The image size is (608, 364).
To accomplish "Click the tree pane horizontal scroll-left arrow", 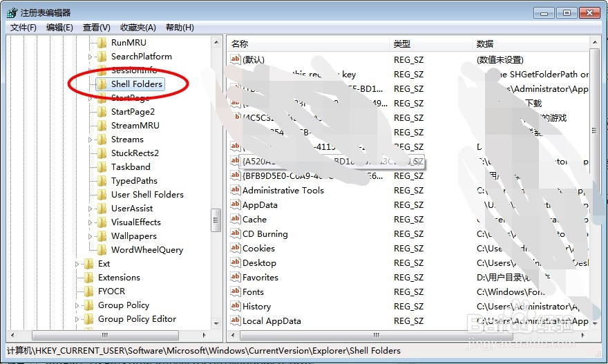I will click(13, 335).
